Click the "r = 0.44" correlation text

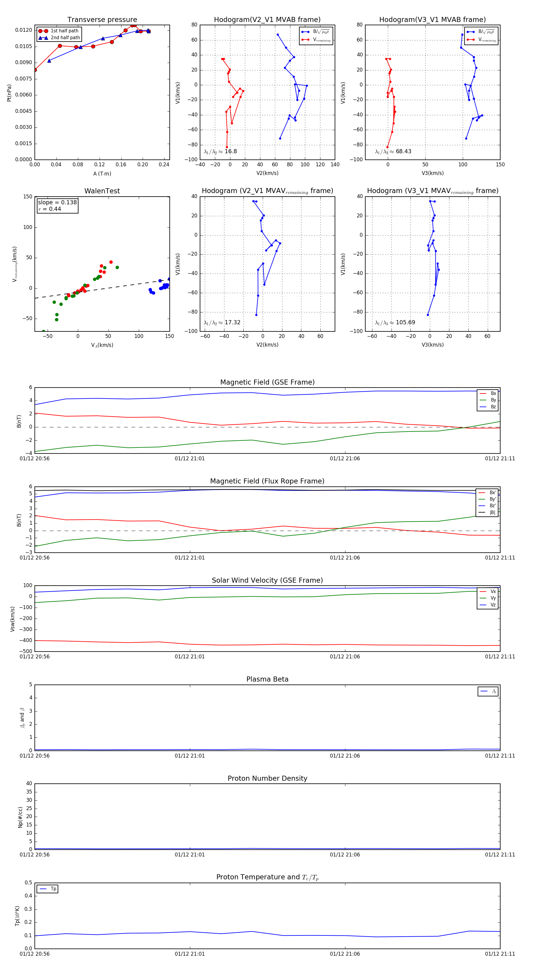point(50,209)
